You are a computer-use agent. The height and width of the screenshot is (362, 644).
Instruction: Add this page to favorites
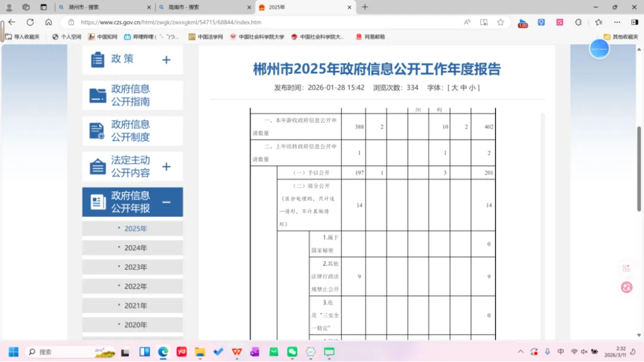pyautogui.click(x=500, y=22)
